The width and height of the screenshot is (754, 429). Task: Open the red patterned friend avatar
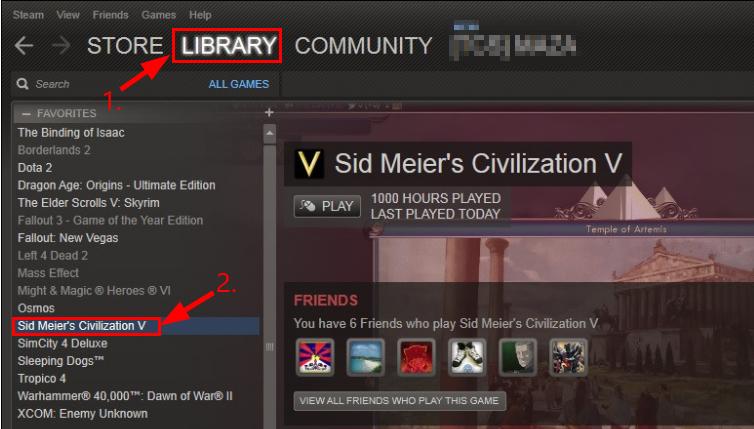tap(416, 357)
